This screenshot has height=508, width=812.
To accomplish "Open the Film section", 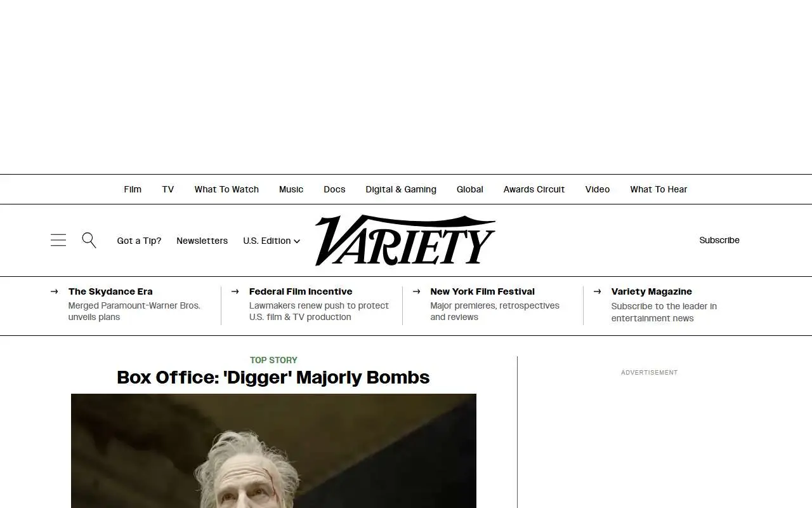I will pos(133,189).
